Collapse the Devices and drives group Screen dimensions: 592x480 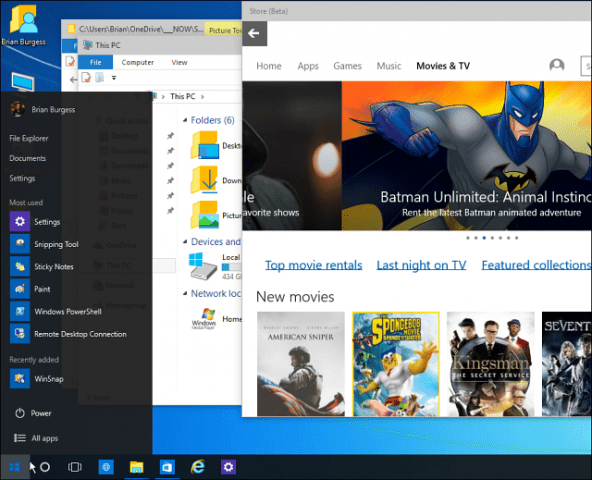coord(185,242)
